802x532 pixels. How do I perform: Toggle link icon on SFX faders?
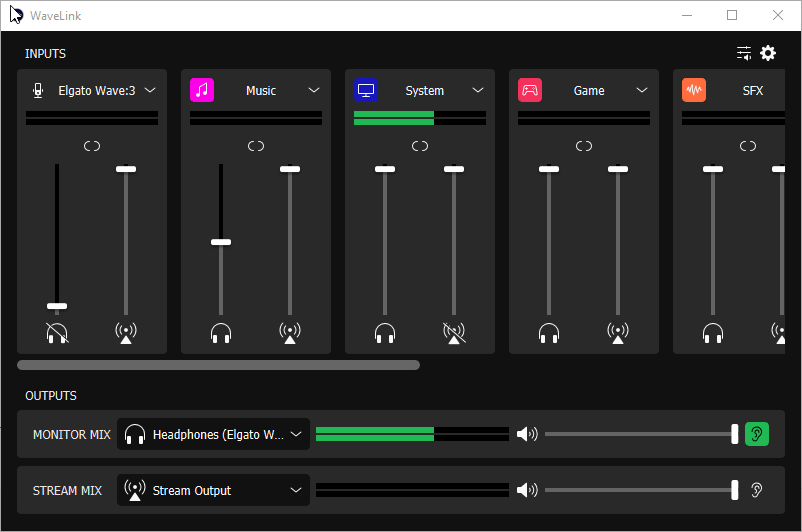748,146
